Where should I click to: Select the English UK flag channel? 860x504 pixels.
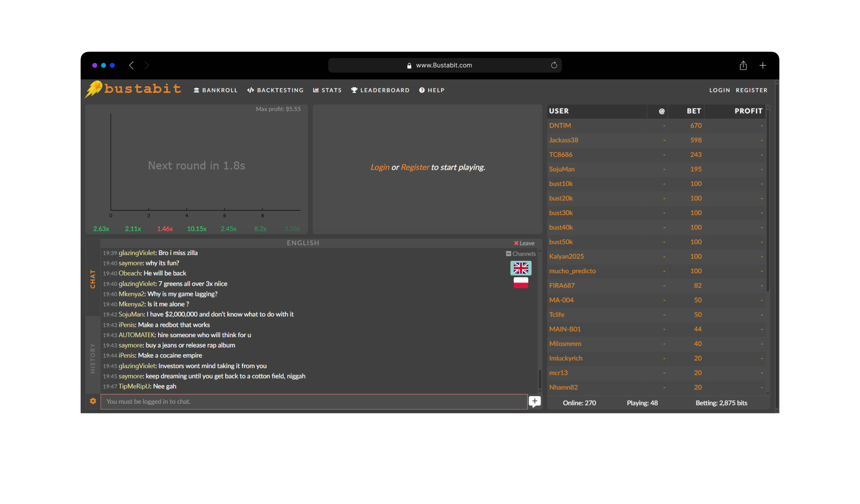coord(520,268)
